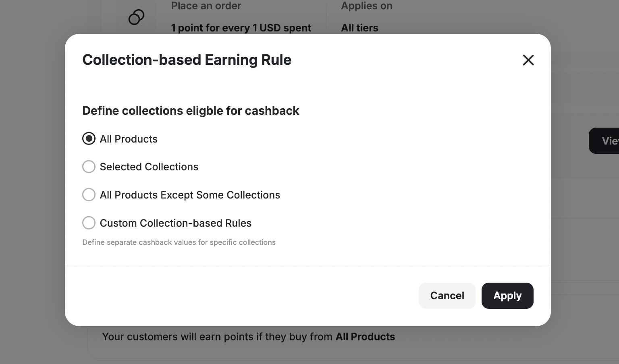
Task: Click the All tiers text under Applies on
Action: [359, 27]
